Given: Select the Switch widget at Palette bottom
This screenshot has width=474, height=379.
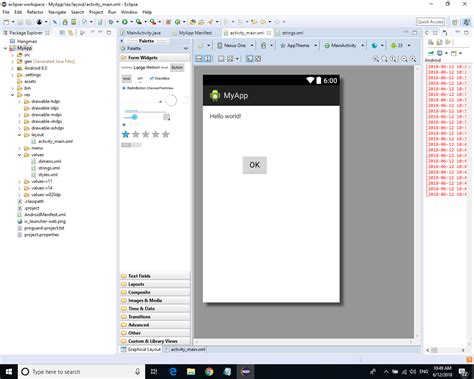Looking at the screenshot, I should 131,145.
